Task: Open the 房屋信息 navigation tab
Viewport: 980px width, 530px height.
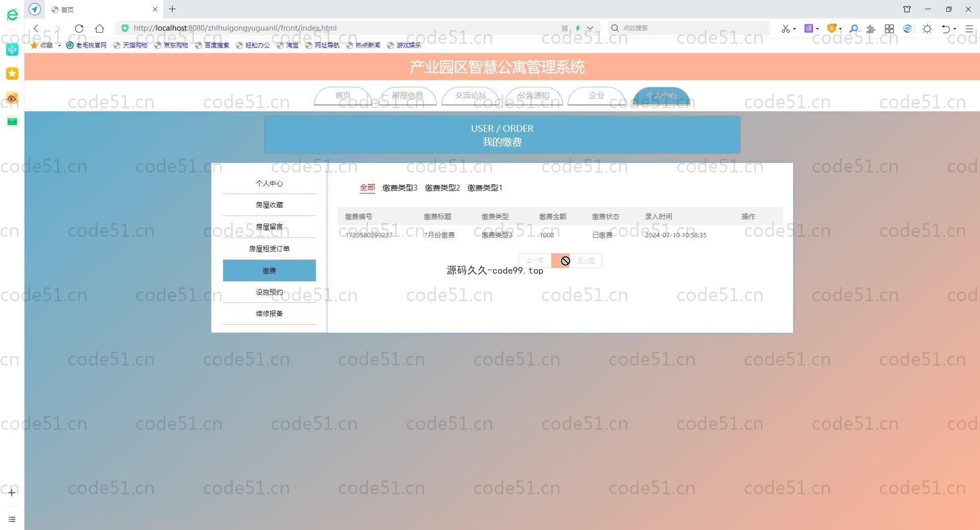Action: coord(407,95)
